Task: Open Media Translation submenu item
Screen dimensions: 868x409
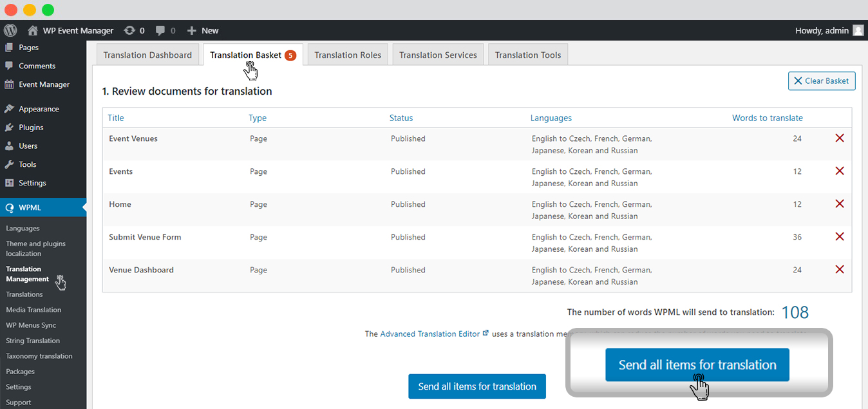Action: point(33,310)
